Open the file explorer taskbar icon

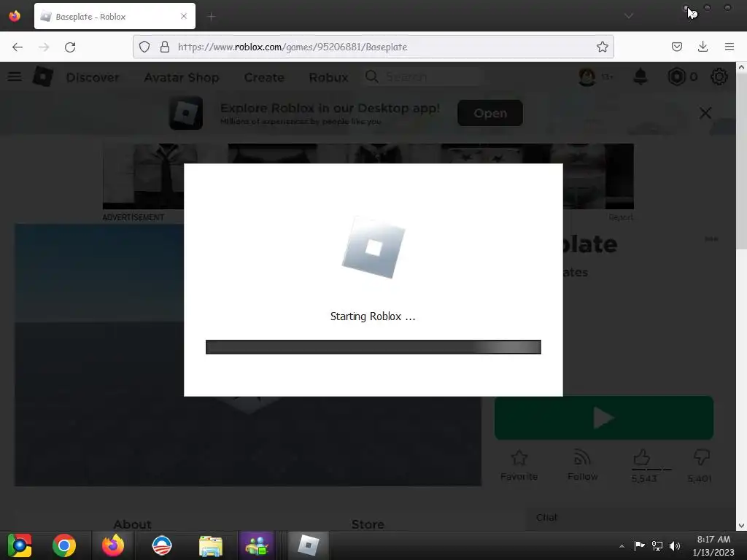coord(211,545)
